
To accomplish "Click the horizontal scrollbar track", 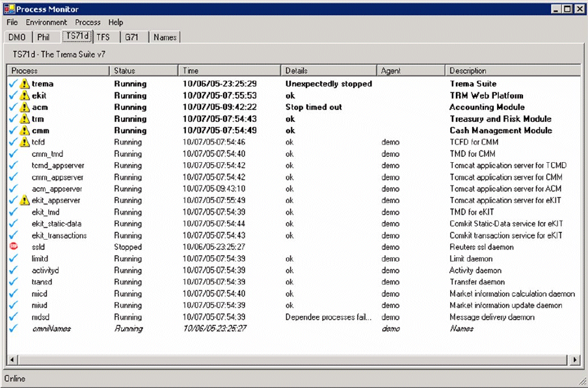I will click(x=293, y=360).
